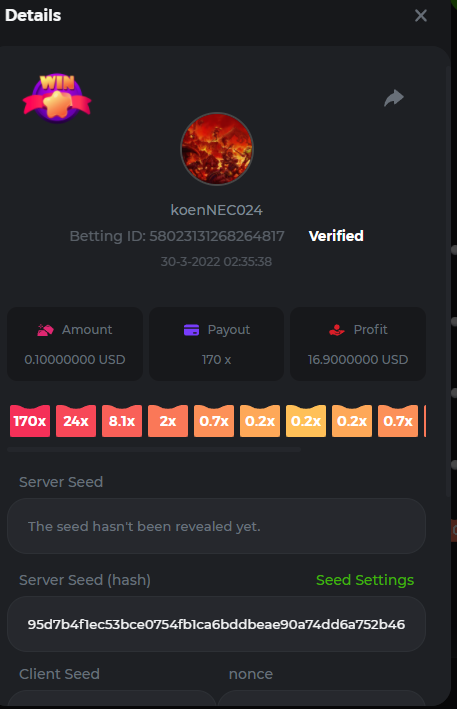Click the horizontal multiplier scrollbar
The image size is (457, 709).
coord(154,449)
